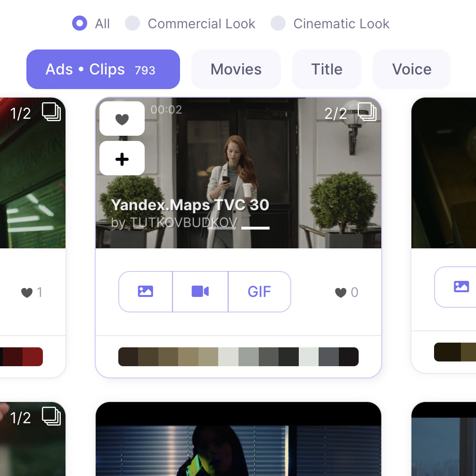
Task: Switch to the Ads • Clips tab
Action: tap(103, 69)
